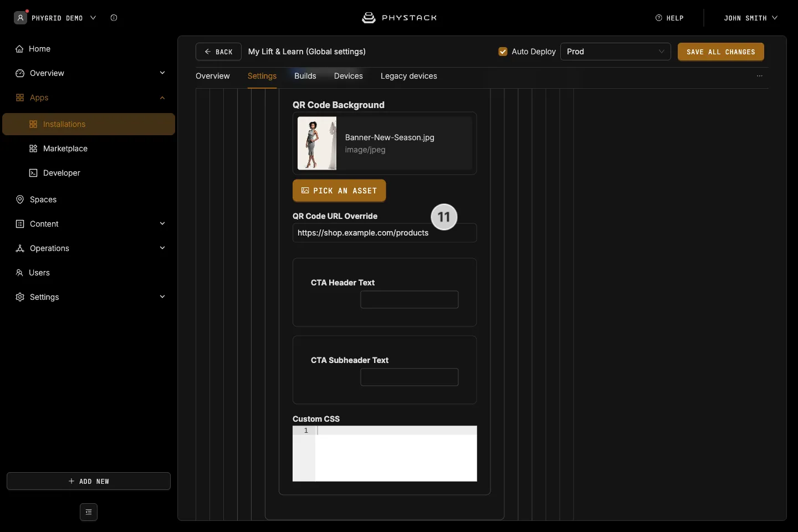Switch to the Legacy devices tab

409,76
